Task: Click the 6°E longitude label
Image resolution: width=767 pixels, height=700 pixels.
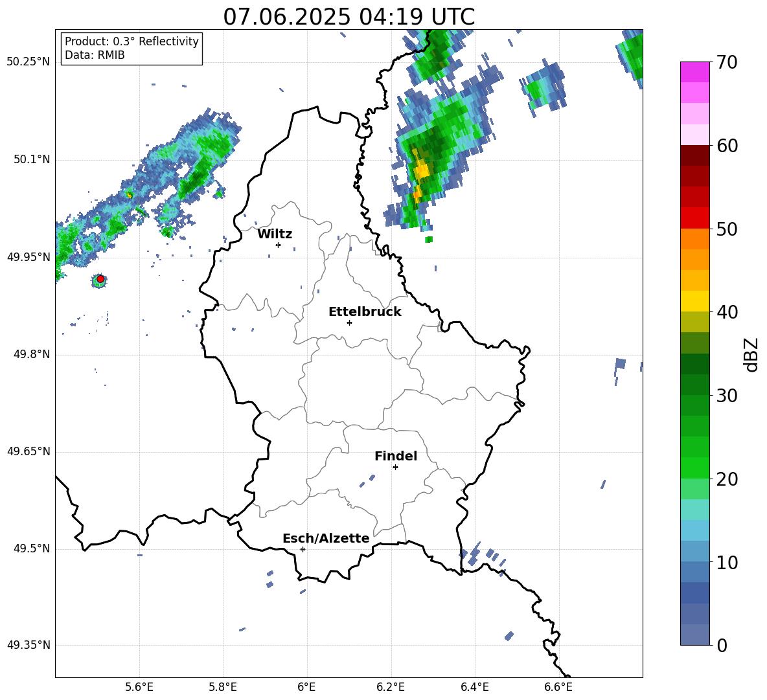Action: [x=306, y=687]
